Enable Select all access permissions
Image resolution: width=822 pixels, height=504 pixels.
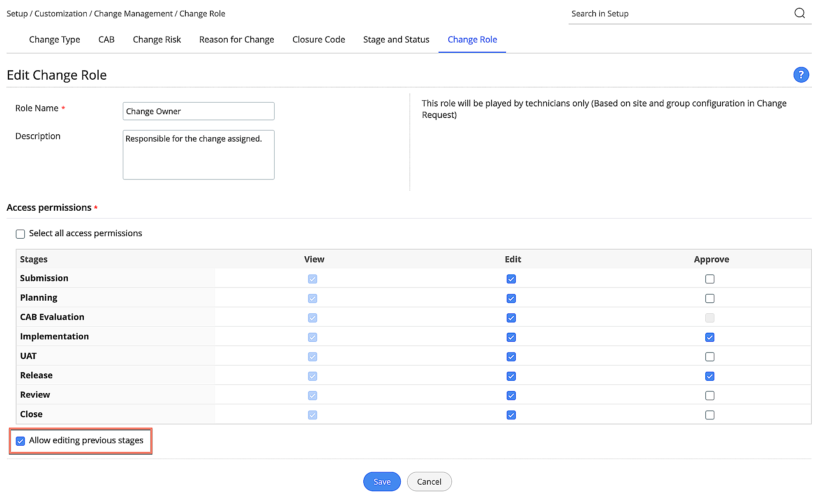pos(20,233)
